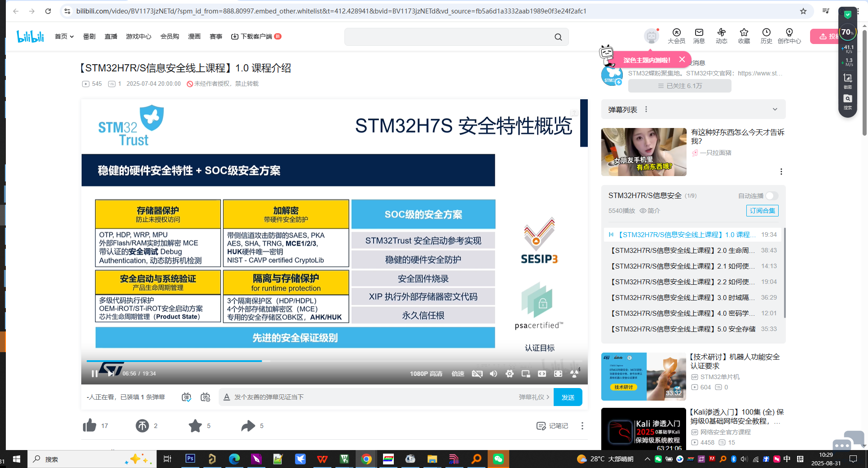868x468 pixels.
Task: Toggle the 自动连播 autoplay switch
Action: [x=772, y=196]
